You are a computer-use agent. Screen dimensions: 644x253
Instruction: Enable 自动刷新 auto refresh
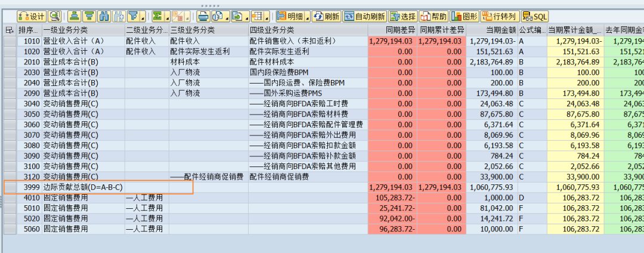tap(365, 17)
